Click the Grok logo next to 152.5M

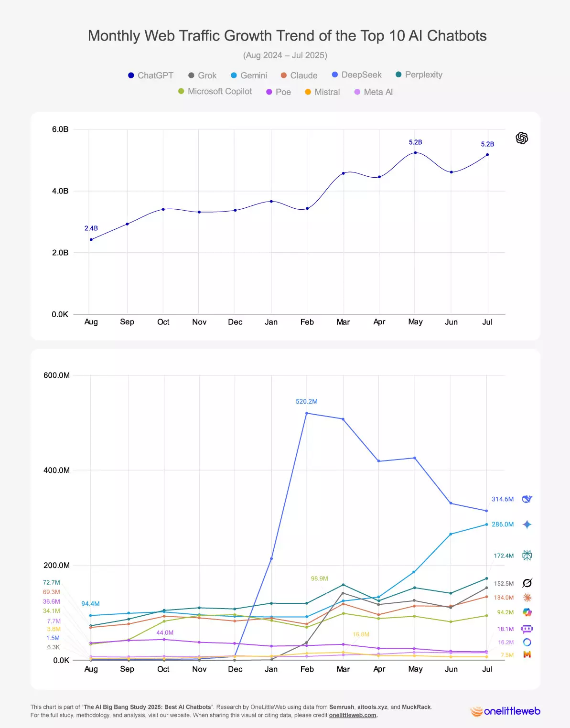pos(527,583)
